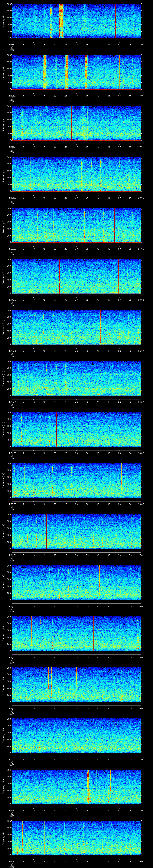Click the 24:00 end time label
Screen dimensions: 153x868
click(x=141, y=402)
